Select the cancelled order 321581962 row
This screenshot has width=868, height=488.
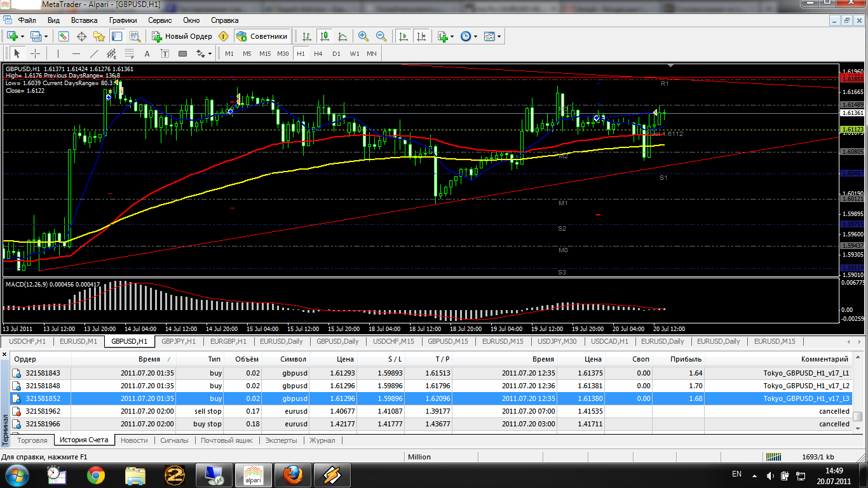432,411
